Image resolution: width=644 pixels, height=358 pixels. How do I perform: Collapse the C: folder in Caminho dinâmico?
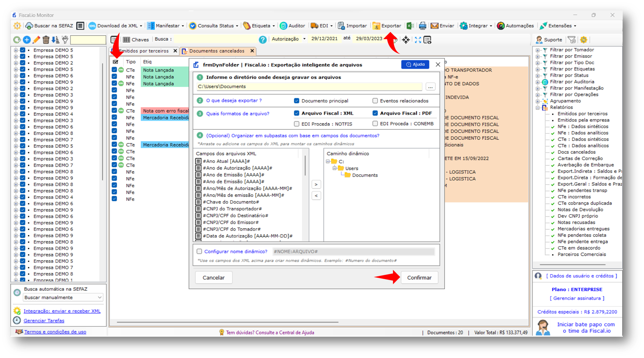point(328,161)
